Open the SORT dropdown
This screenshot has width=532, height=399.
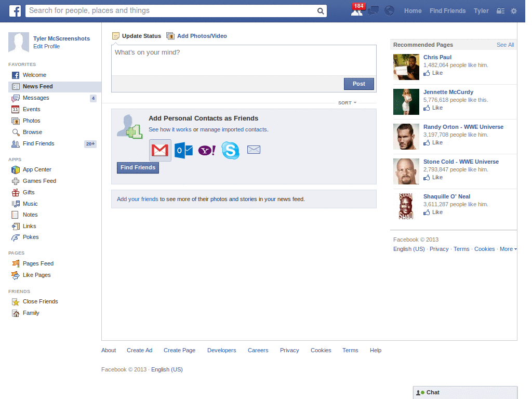click(x=347, y=103)
